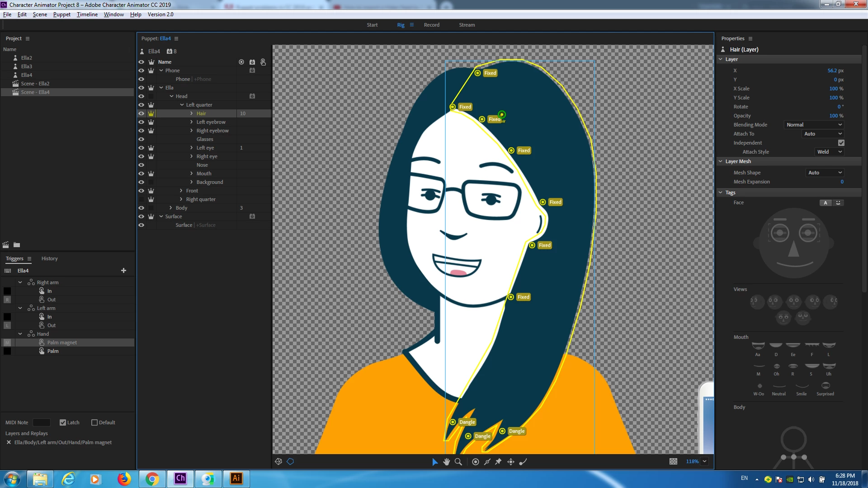Open the Puppet menu

(x=61, y=14)
